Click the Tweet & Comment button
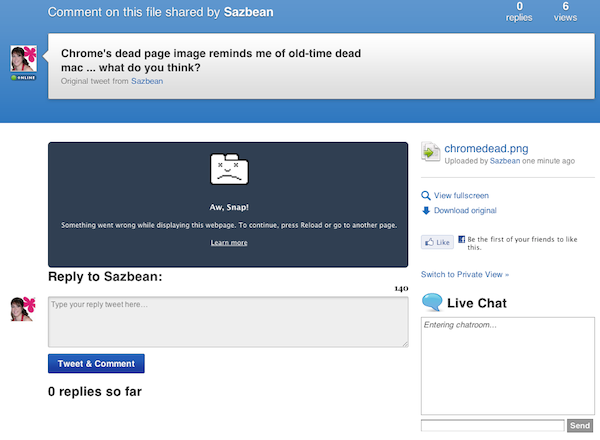 [x=96, y=364]
